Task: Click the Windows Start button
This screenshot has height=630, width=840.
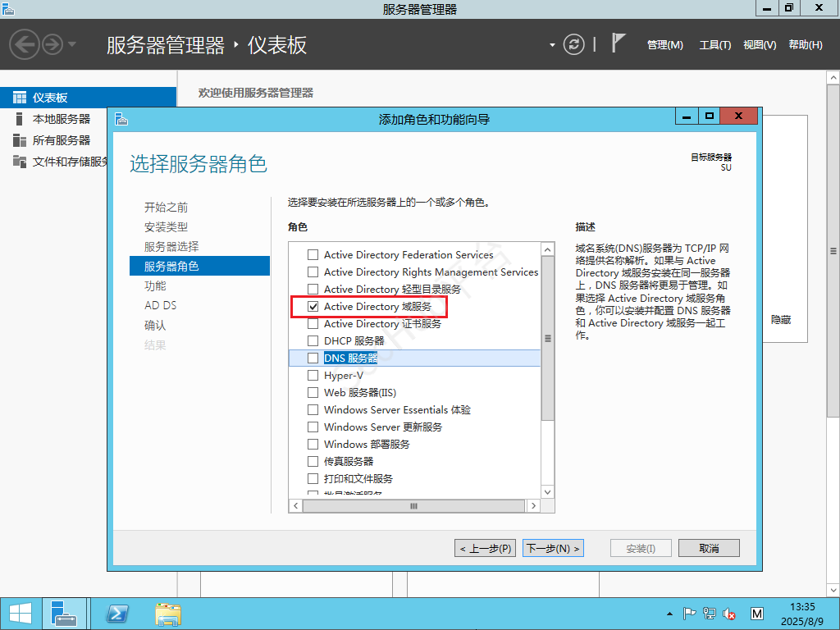Action: pyautogui.click(x=16, y=613)
